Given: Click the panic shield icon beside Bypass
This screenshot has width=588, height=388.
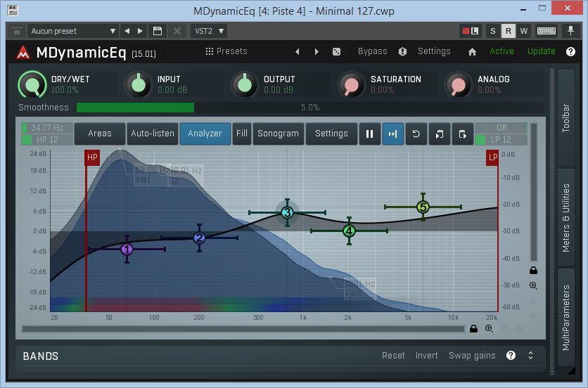Looking at the screenshot, I should (402, 52).
